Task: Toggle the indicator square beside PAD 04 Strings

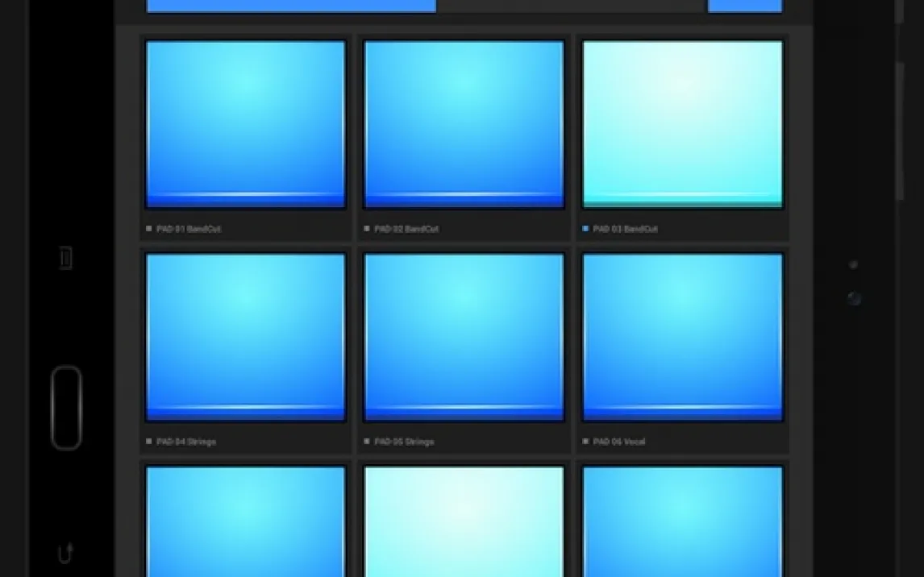Action: [x=148, y=442]
